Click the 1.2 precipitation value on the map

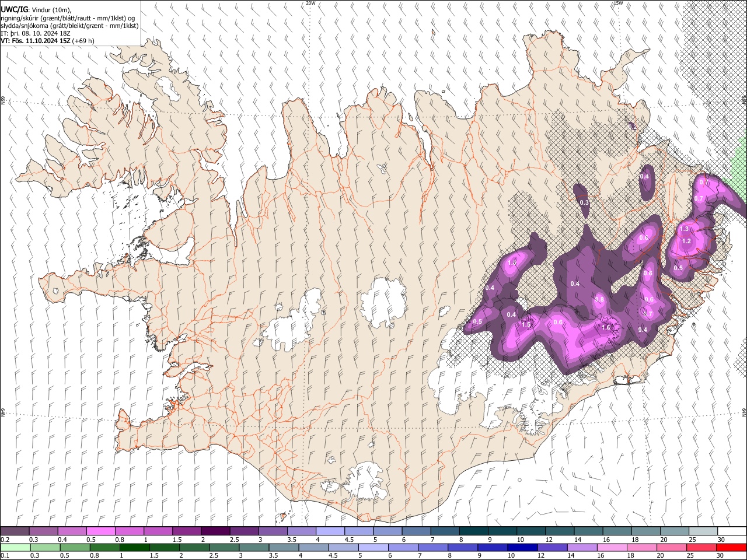686,241
